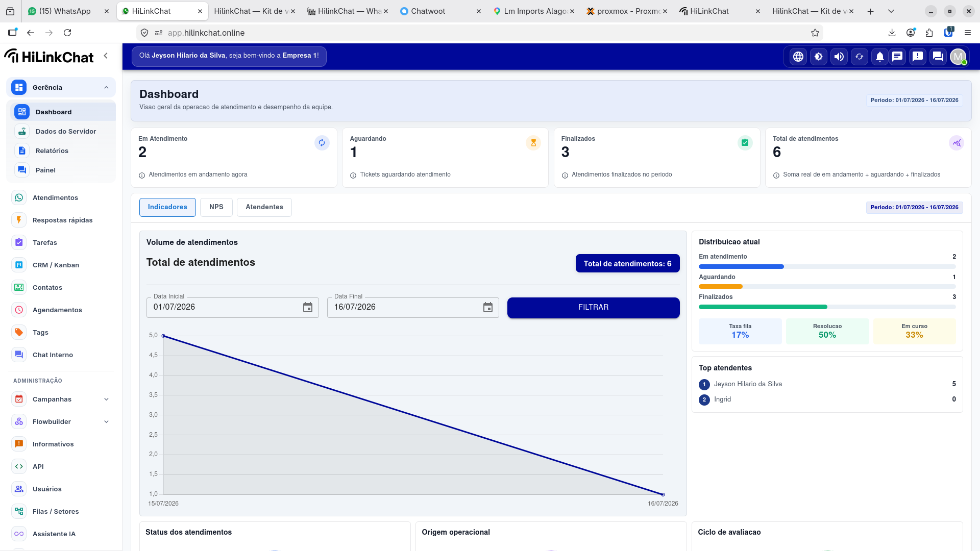This screenshot has height=551, width=980.
Task: Click the HiLinkChat logo
Action: (50, 56)
